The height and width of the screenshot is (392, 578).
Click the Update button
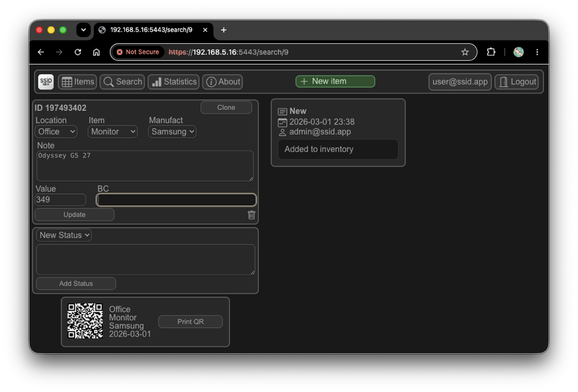click(75, 215)
